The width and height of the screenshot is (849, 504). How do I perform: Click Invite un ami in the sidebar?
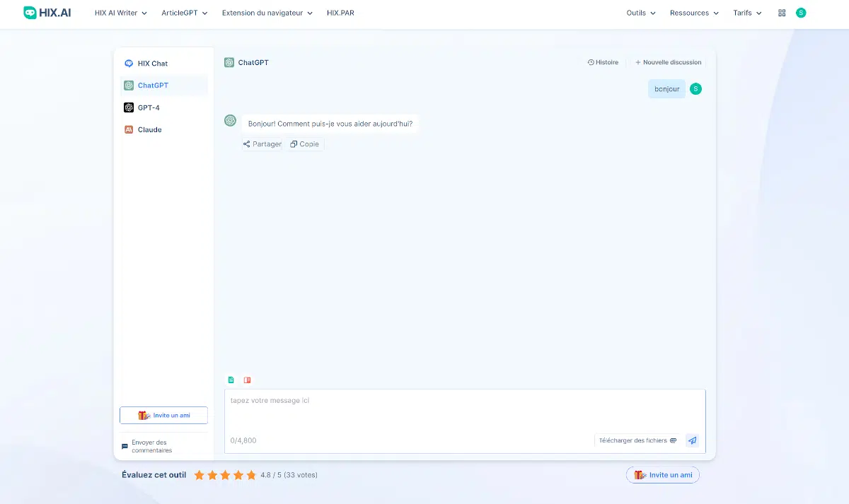164,416
